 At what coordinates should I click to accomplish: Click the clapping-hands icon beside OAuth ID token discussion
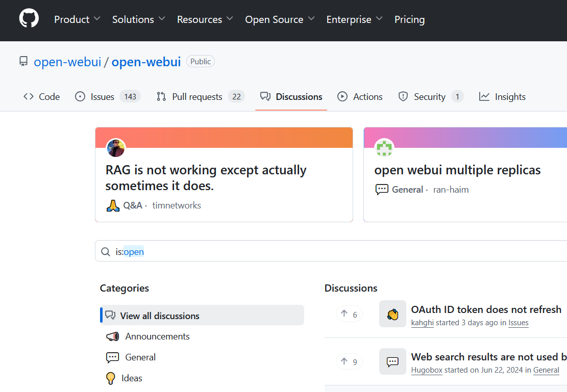coord(392,314)
